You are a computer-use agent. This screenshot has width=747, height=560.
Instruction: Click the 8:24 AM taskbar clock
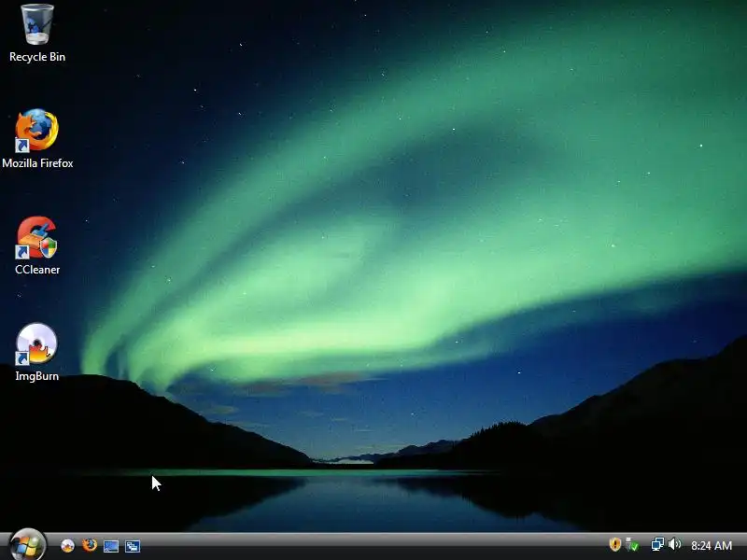(x=712, y=545)
